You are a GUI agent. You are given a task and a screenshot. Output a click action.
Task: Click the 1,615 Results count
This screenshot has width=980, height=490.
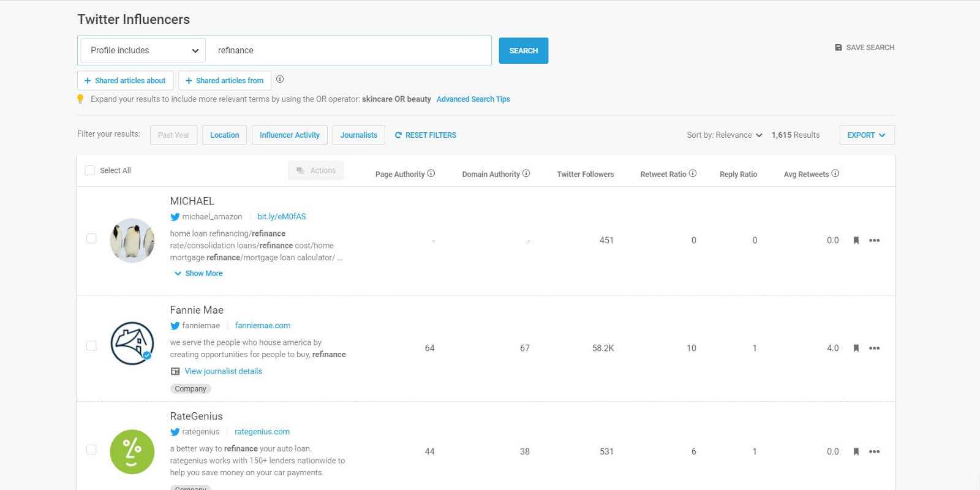click(x=796, y=135)
